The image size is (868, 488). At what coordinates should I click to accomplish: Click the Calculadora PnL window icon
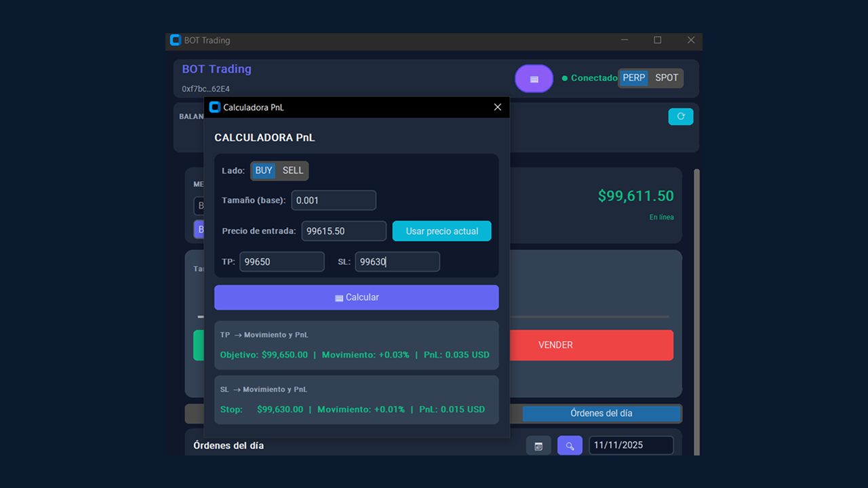click(215, 107)
